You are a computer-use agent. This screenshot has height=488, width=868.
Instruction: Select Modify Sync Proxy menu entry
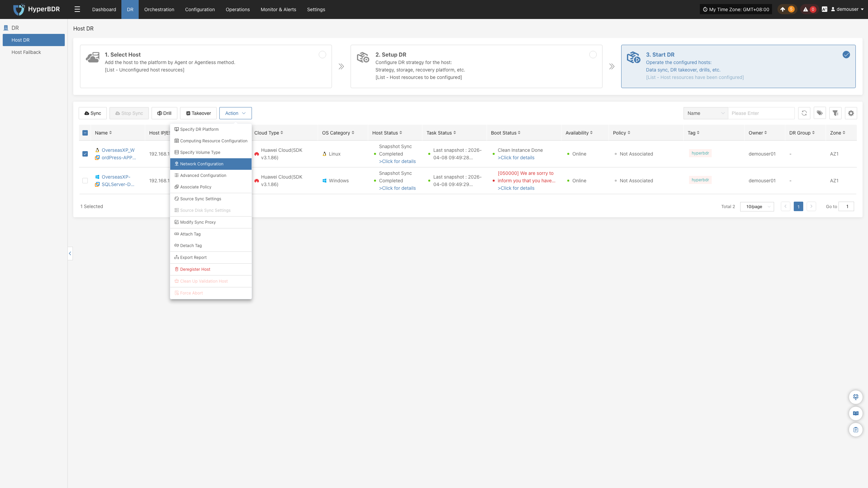pos(211,222)
